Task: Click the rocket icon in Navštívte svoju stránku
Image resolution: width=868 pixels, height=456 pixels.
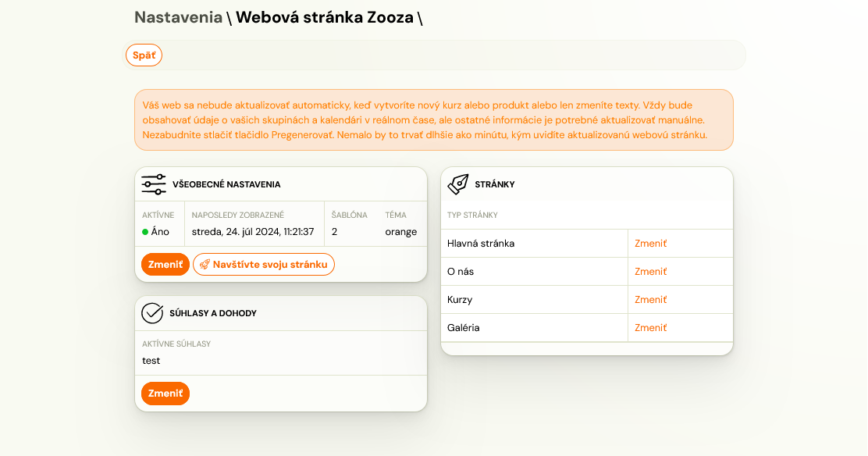Action: click(205, 265)
